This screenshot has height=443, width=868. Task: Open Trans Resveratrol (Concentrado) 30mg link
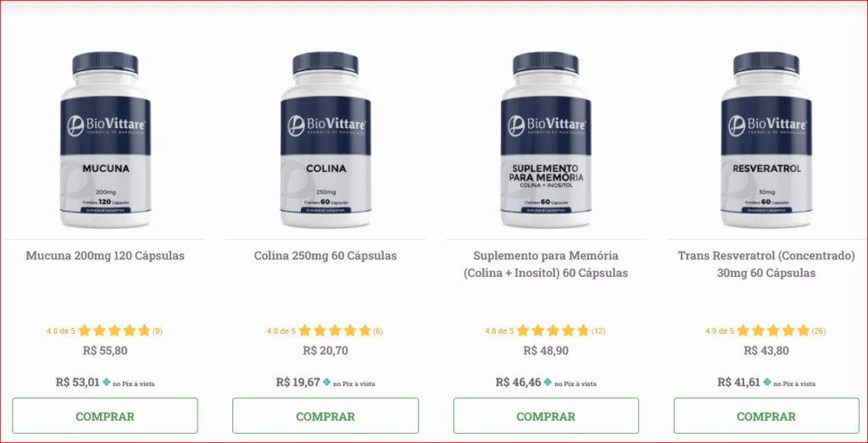click(766, 265)
